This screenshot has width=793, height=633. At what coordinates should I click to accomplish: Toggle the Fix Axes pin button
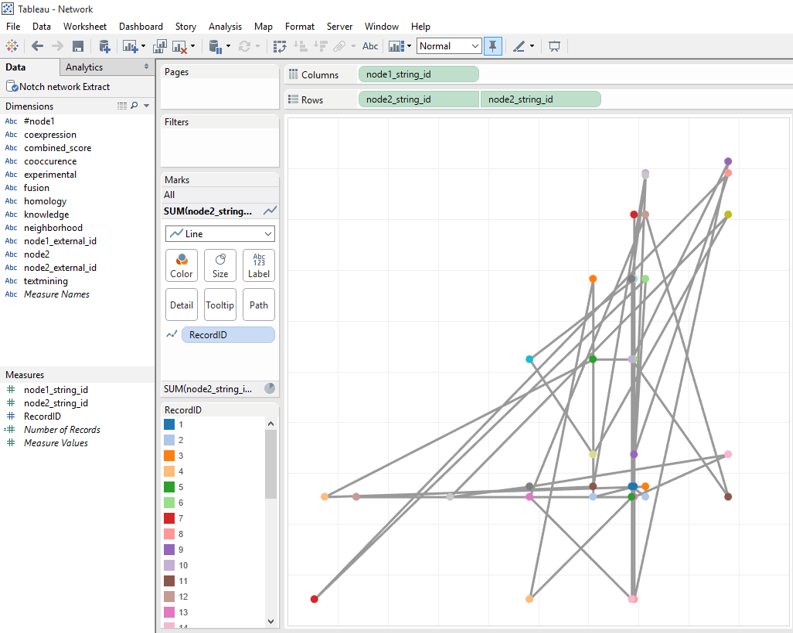[x=493, y=46]
